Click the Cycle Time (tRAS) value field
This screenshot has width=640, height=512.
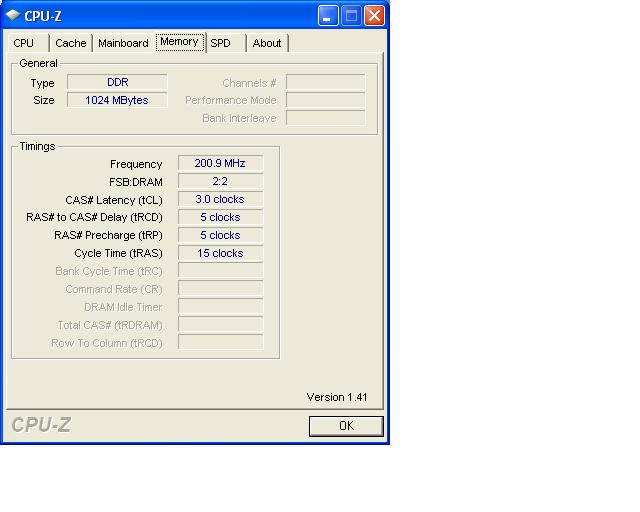click(220, 254)
